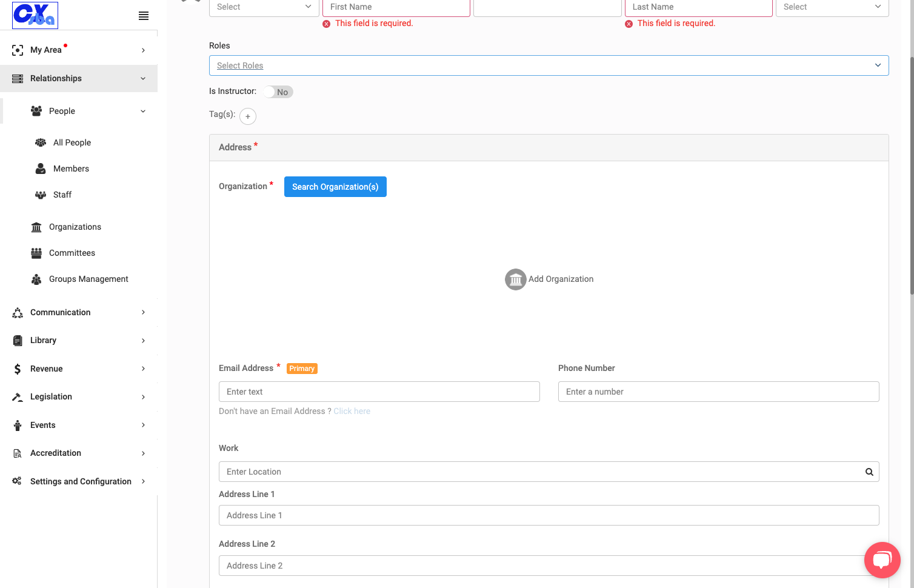
Task: Open the Select Roles dropdown
Action: (x=549, y=65)
